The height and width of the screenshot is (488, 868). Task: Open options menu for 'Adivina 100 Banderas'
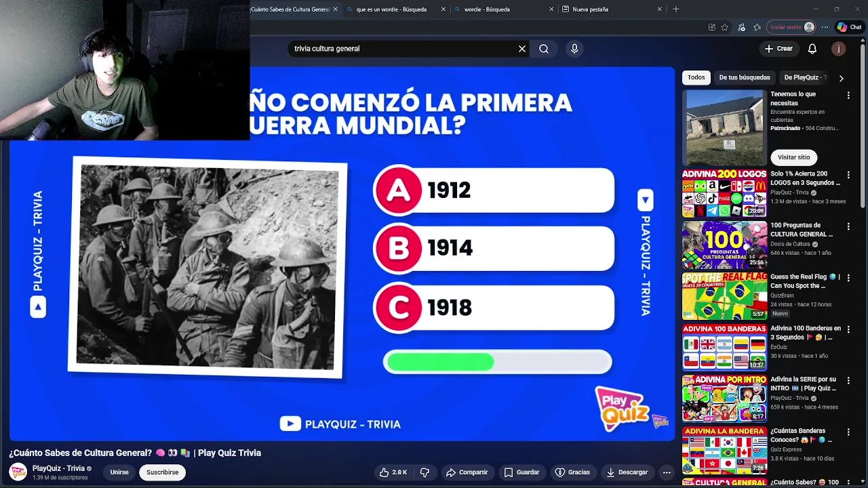(848, 329)
